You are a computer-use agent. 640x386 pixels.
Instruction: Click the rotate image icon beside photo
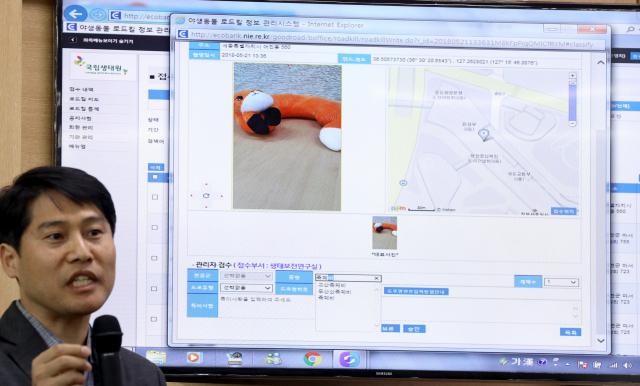206,196
